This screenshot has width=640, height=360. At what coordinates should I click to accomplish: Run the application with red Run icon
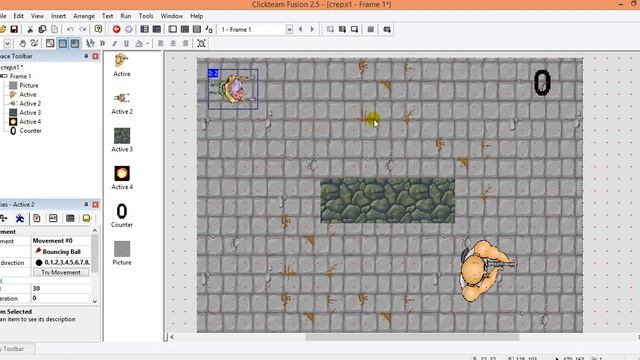tap(116, 29)
